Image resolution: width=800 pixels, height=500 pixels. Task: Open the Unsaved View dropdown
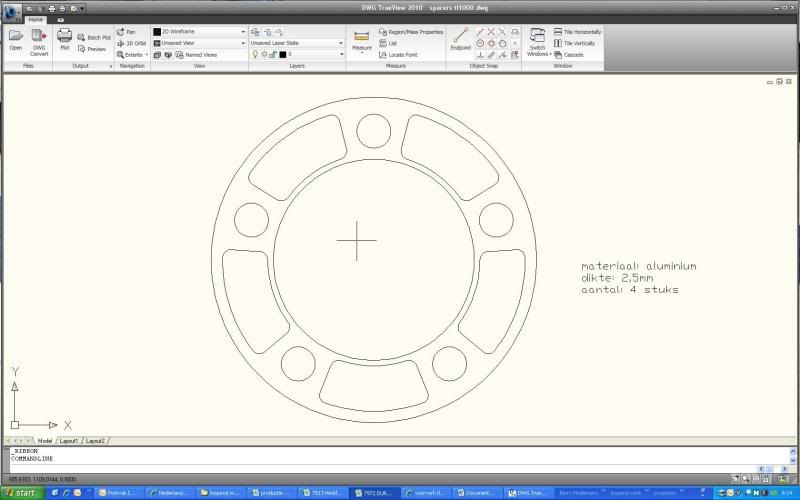199,43
